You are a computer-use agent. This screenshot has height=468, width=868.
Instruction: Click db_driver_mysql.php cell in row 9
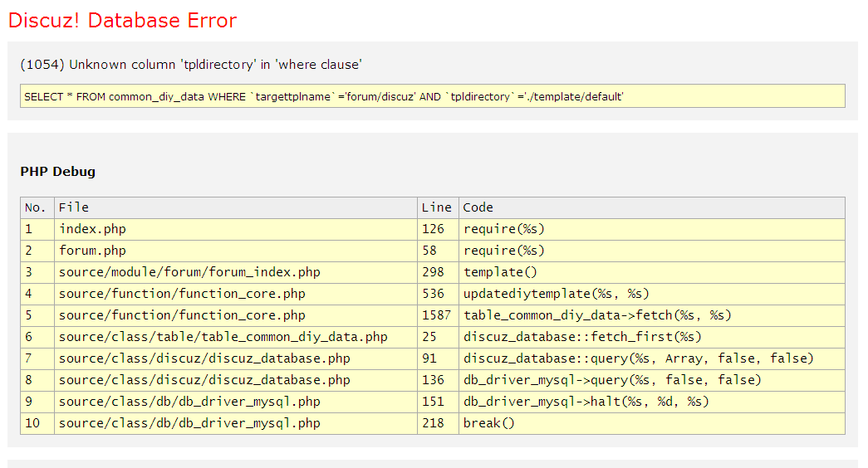(236, 402)
